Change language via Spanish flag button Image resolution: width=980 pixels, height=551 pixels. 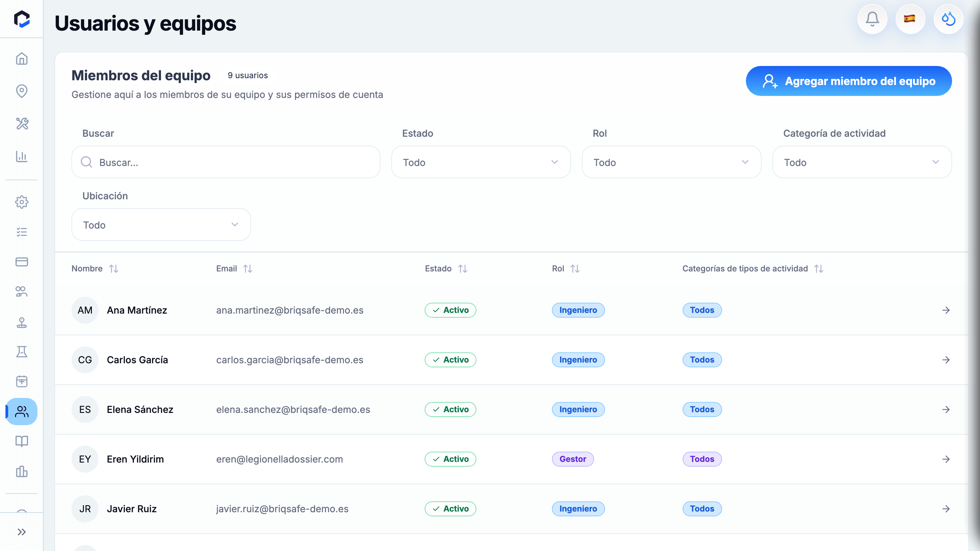pos(910,19)
